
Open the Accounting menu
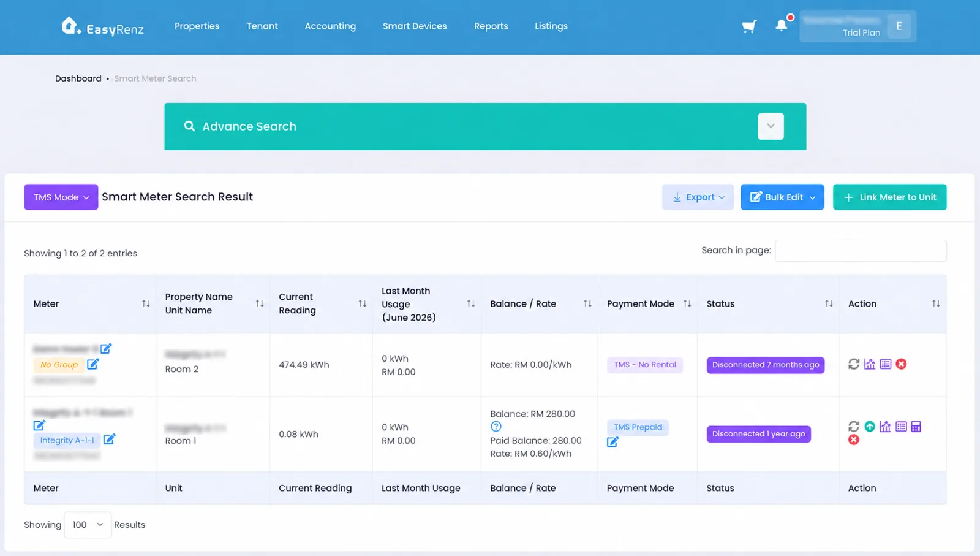[x=330, y=26]
